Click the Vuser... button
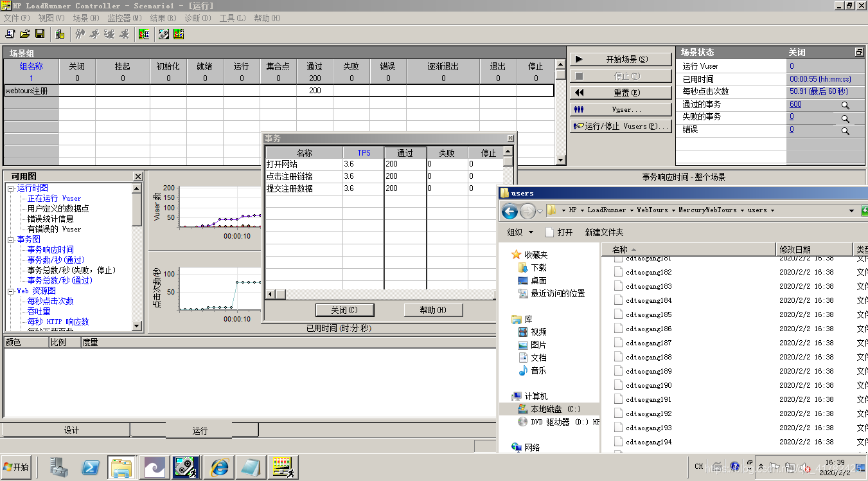 (x=621, y=109)
